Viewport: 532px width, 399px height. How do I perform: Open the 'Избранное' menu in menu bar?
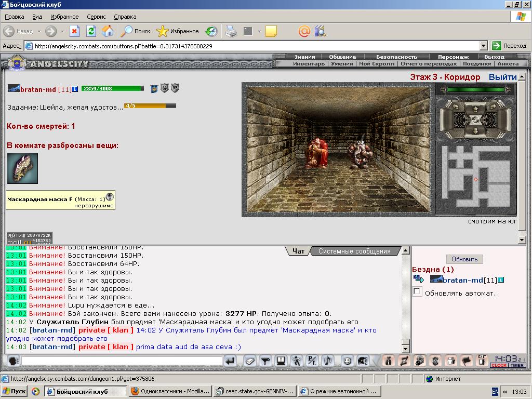[64, 17]
